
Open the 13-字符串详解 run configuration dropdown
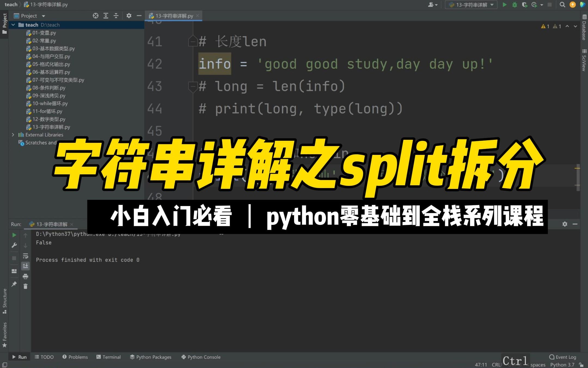coord(471,5)
